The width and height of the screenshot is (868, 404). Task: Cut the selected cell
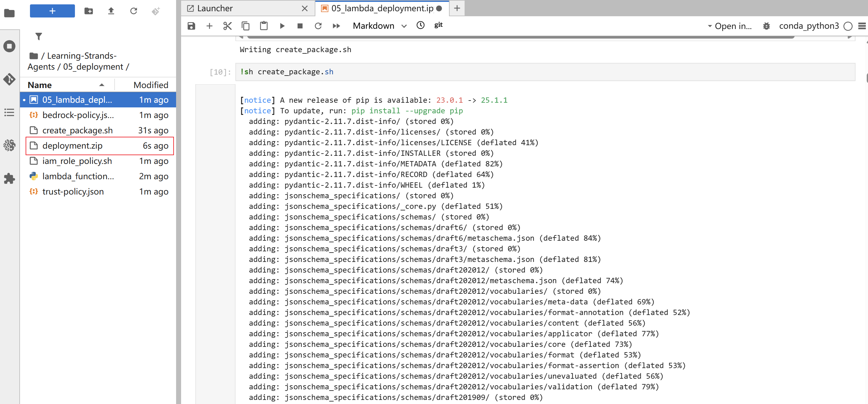coord(227,26)
